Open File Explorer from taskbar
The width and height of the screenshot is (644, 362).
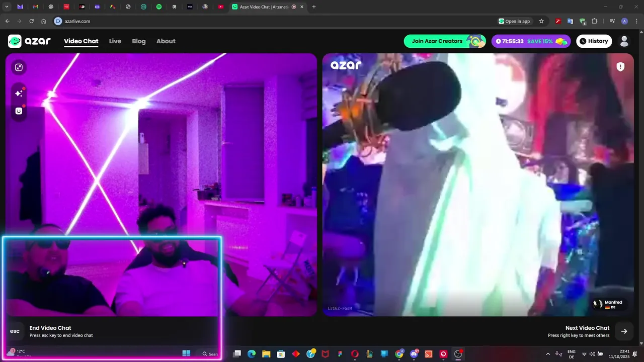(266, 354)
